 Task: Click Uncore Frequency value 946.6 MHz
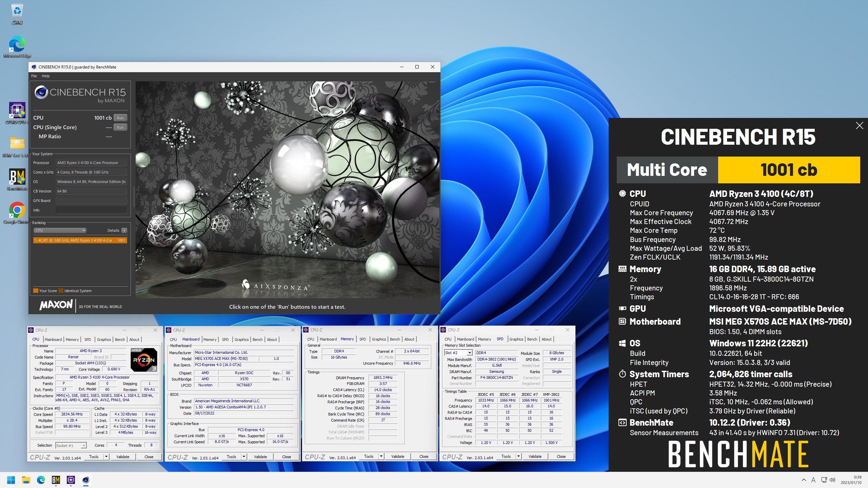click(412, 363)
